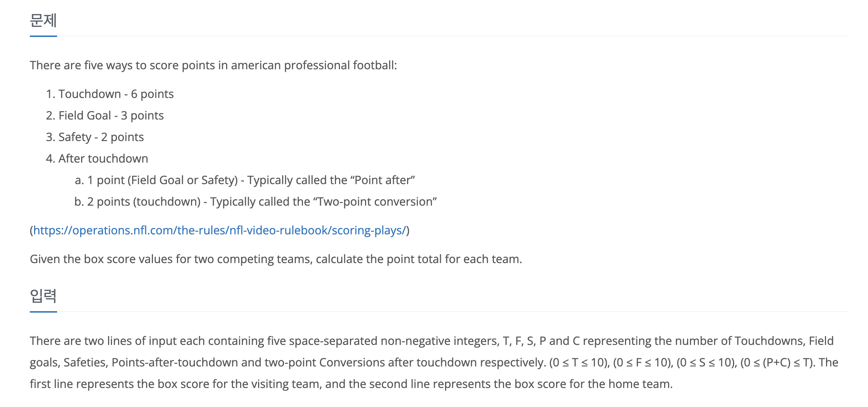This screenshot has height=407, width=868.
Task: Click the 문제 section heading
Action: point(43,20)
